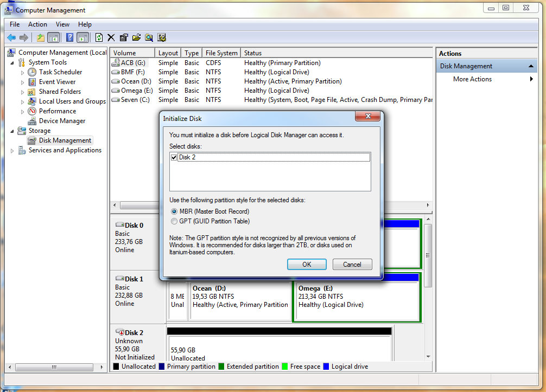Click Cancel in Initialize Disk dialog

(x=352, y=265)
